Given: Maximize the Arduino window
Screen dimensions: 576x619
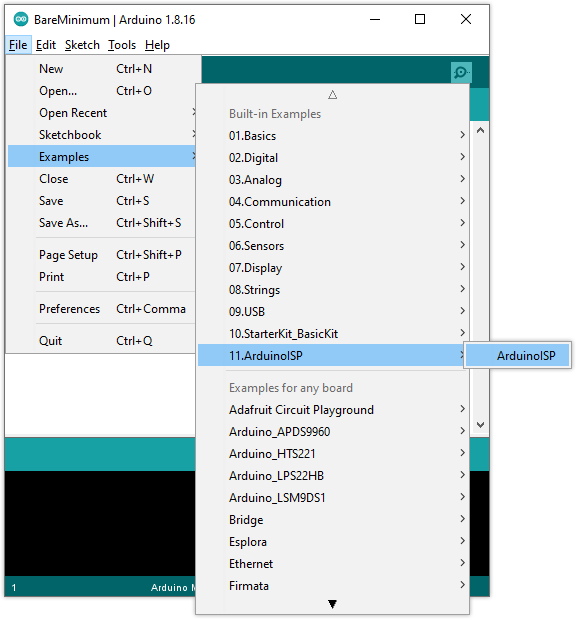Looking at the screenshot, I should (x=420, y=19).
